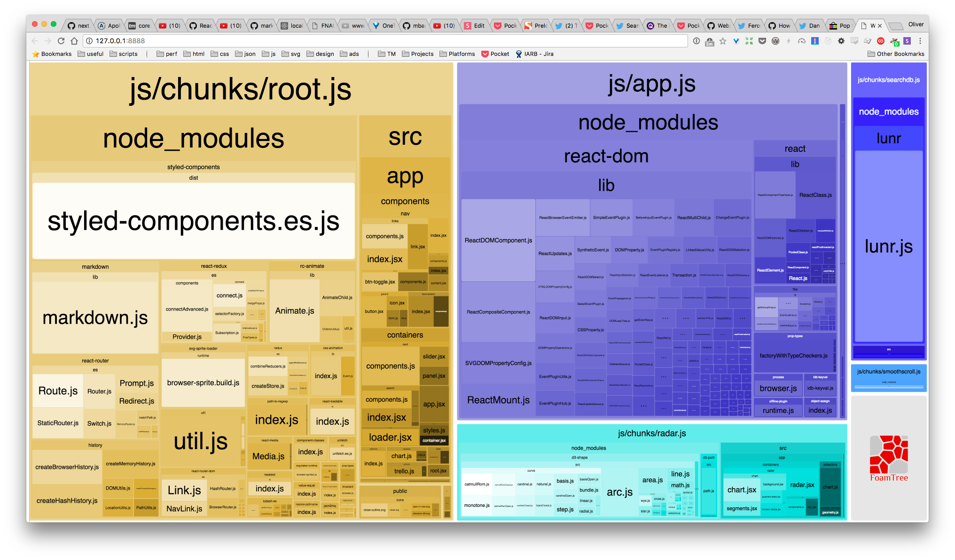Select the styled-components.es.js white treemap cell

(193, 221)
